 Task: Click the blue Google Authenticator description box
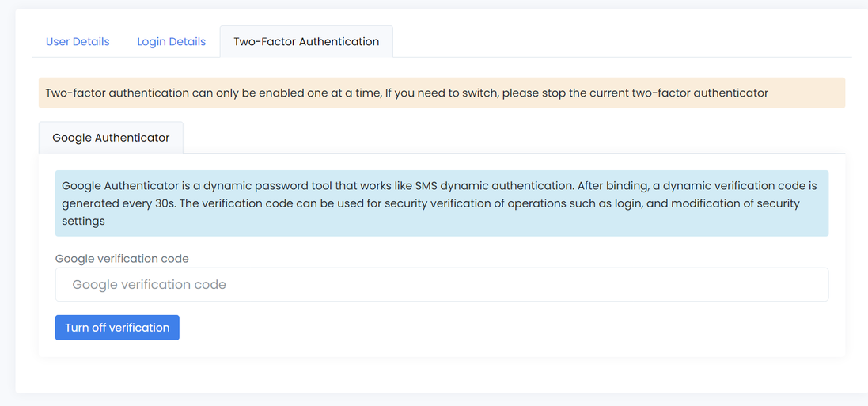(x=442, y=203)
